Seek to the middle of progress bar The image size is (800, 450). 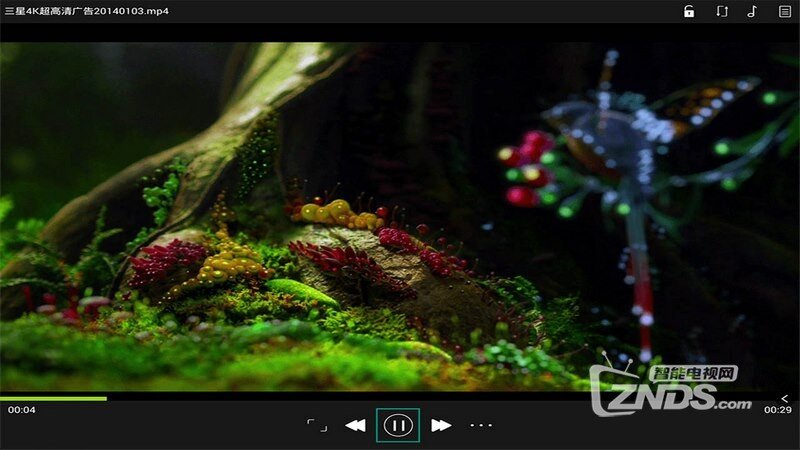400,398
